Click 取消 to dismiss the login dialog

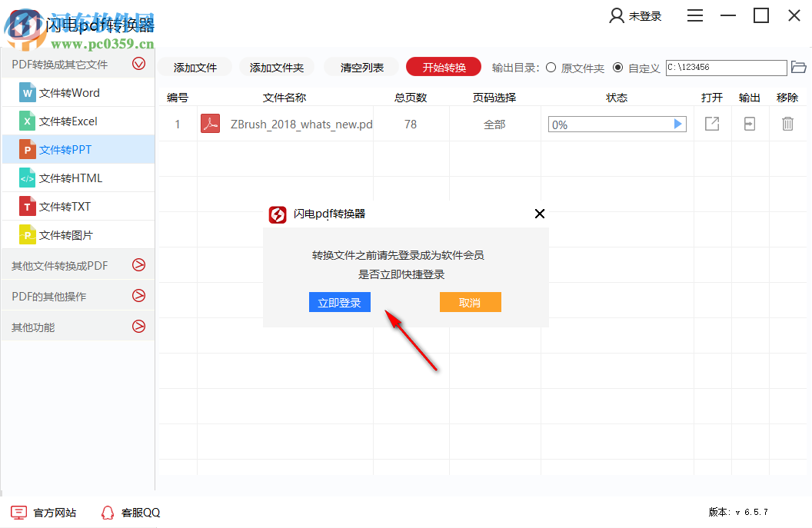pyautogui.click(x=470, y=302)
